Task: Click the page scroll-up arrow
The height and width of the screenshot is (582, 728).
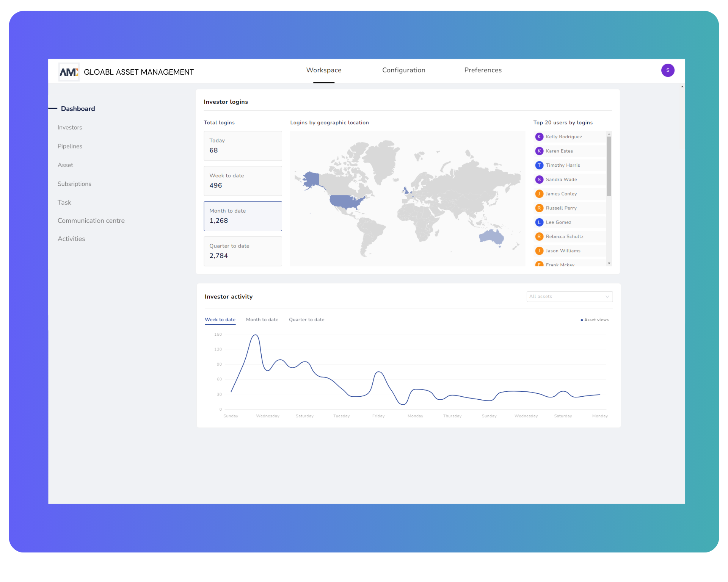Action: coord(682,87)
